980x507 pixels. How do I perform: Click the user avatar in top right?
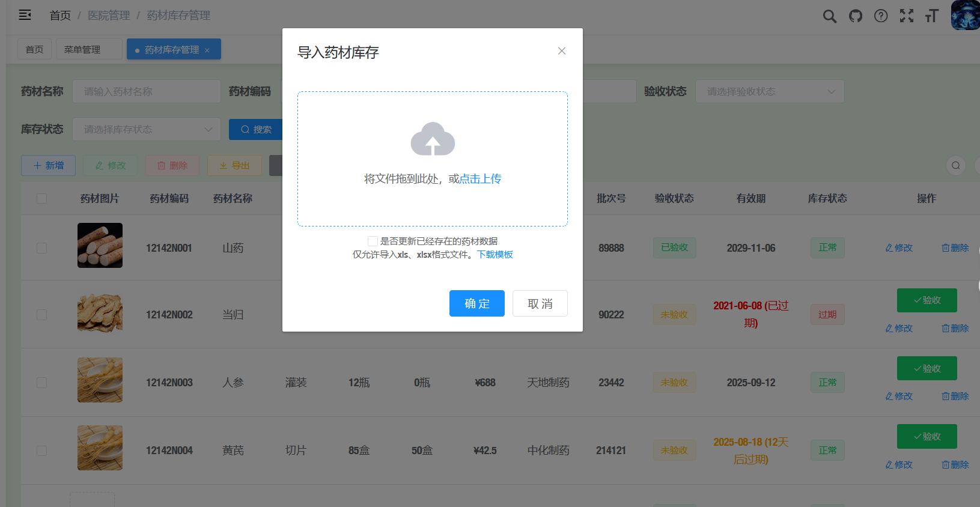tap(965, 15)
